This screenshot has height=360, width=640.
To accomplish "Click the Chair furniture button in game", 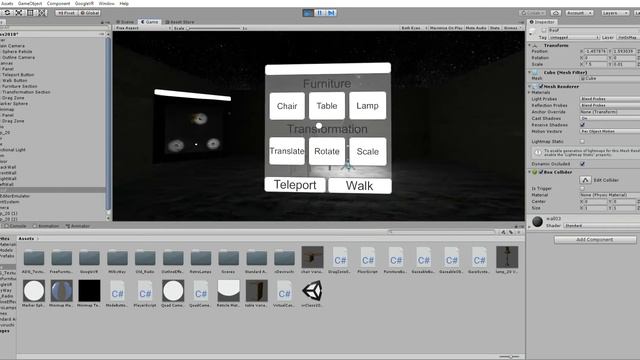I will [x=287, y=106].
